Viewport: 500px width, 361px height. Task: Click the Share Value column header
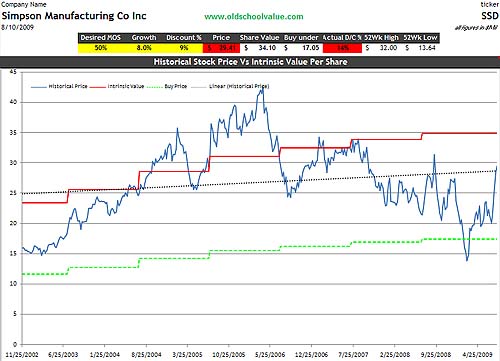259,38
